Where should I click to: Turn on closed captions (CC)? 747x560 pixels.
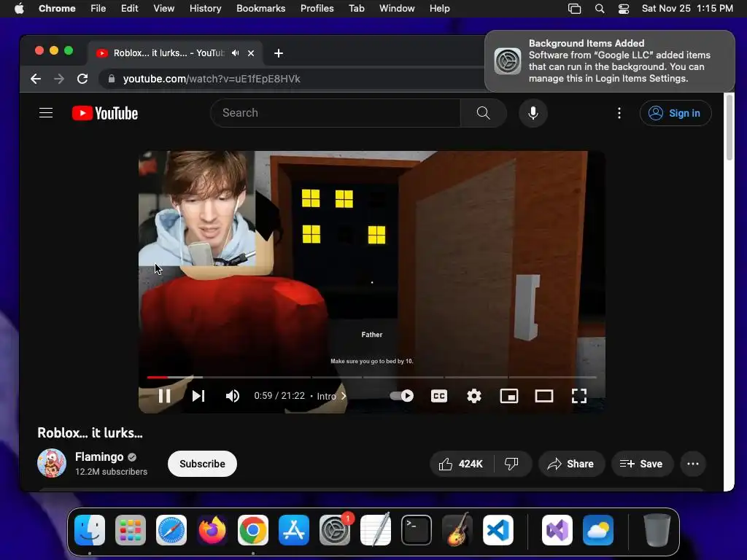tap(438, 396)
